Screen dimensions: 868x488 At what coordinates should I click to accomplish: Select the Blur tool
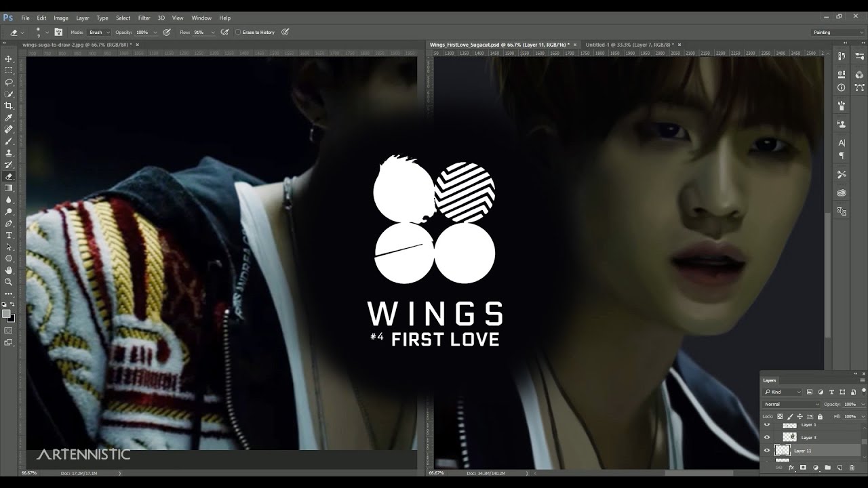9,200
